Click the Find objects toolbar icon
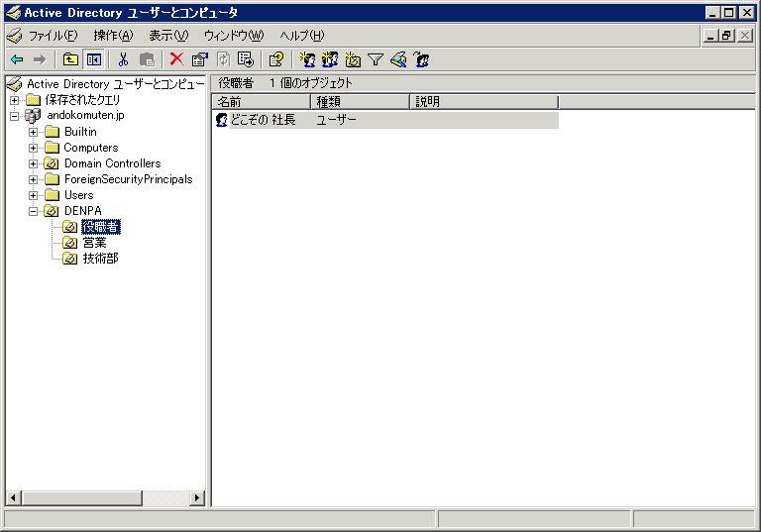The image size is (761, 532). [x=398, y=59]
